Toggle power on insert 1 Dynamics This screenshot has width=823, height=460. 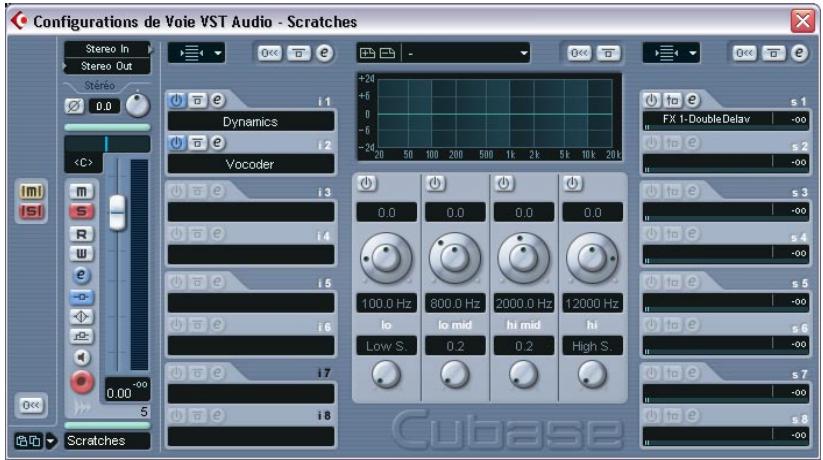(x=177, y=100)
